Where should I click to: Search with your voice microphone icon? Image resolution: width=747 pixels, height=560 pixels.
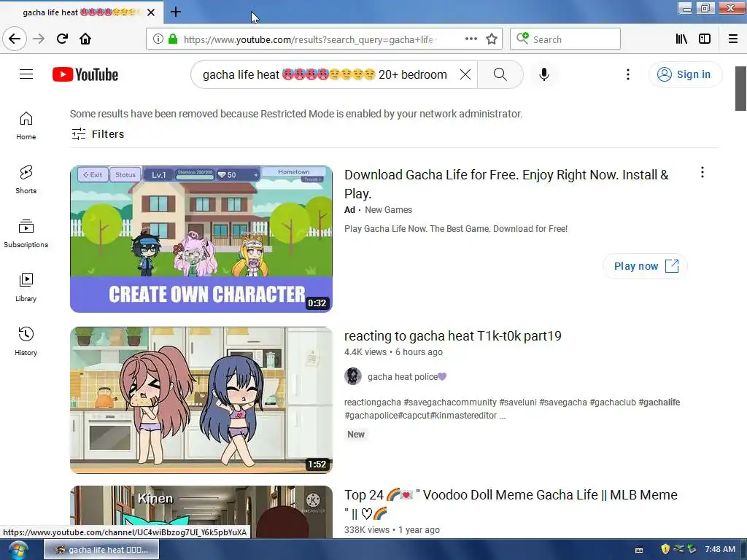543,74
